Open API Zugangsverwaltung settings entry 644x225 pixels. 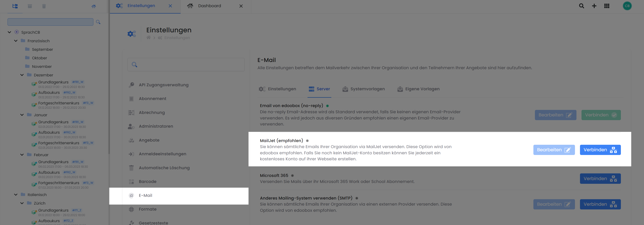click(x=164, y=85)
